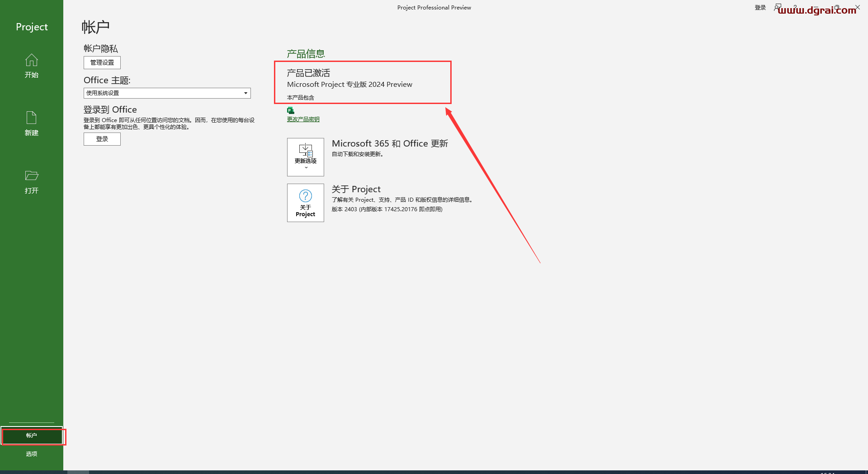Open the 新建 (New) page
Viewport: 868px width, 474px height.
(x=32, y=123)
